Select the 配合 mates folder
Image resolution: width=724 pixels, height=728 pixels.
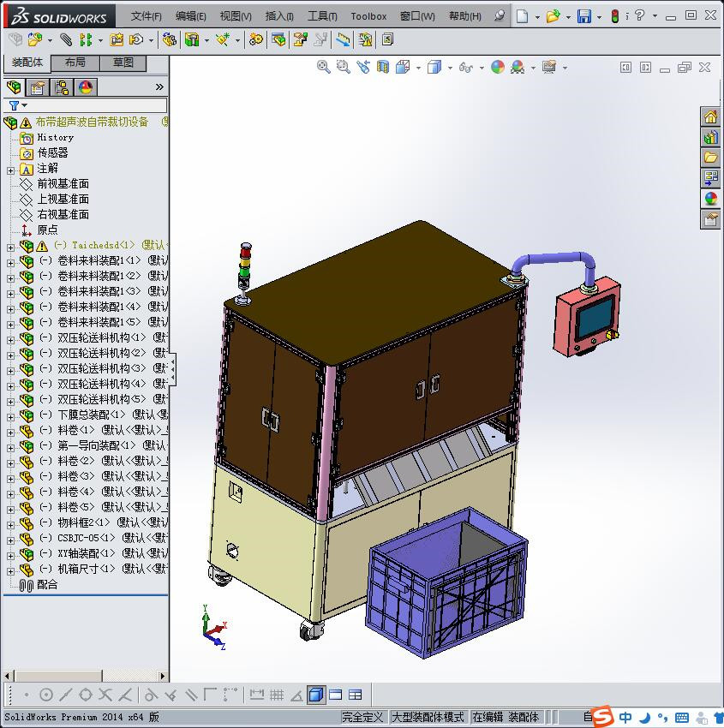(47, 584)
